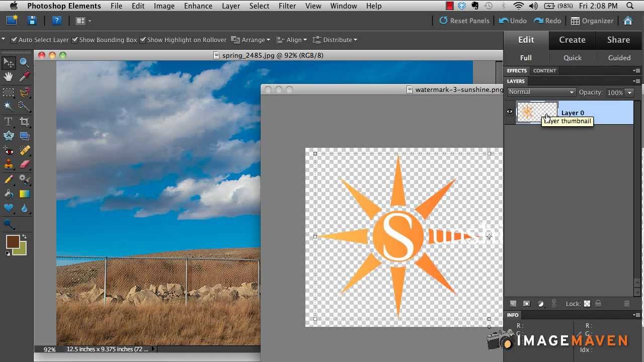Toggle Show Highlight on Rollover checkbox
This screenshot has height=362, width=644.
(x=143, y=40)
